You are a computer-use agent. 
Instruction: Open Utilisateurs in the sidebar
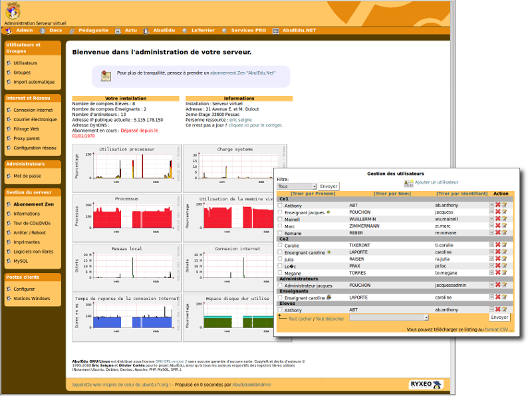[x=25, y=63]
